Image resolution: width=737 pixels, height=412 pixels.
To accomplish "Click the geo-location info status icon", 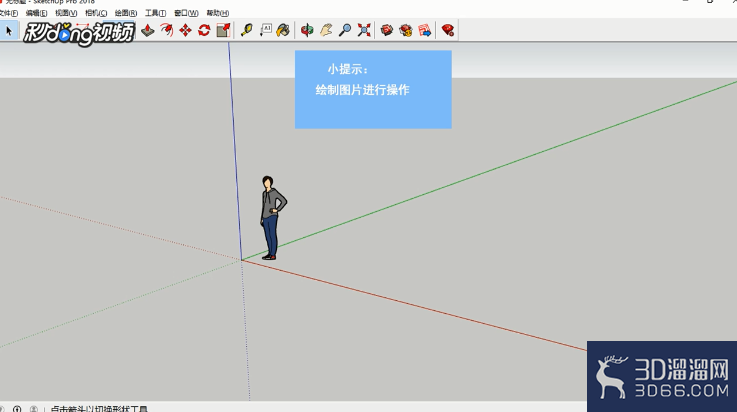I will [x=17, y=409].
